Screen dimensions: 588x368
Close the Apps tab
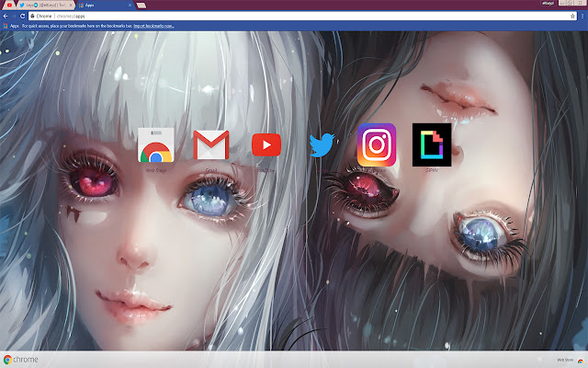(x=130, y=6)
